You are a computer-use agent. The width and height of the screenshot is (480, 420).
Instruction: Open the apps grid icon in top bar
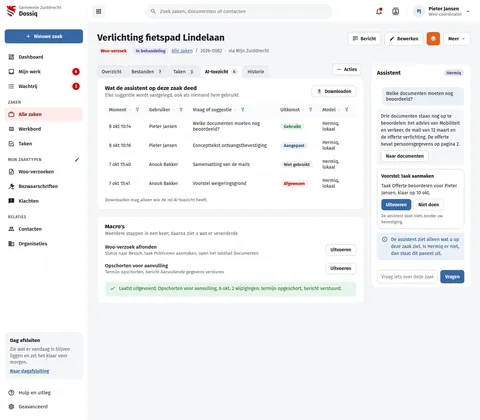pyautogui.click(x=98, y=11)
